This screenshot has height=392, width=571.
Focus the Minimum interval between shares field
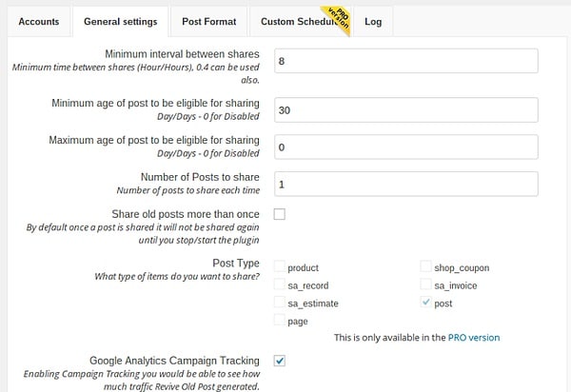(x=405, y=61)
